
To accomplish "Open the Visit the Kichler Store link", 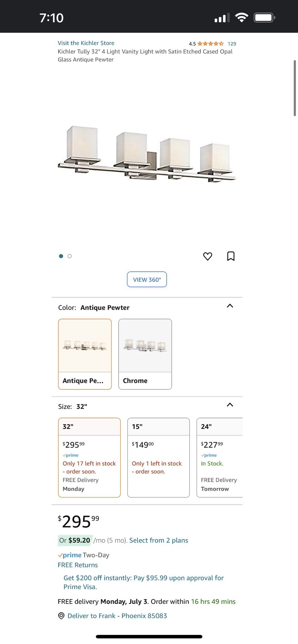I will tap(86, 43).
